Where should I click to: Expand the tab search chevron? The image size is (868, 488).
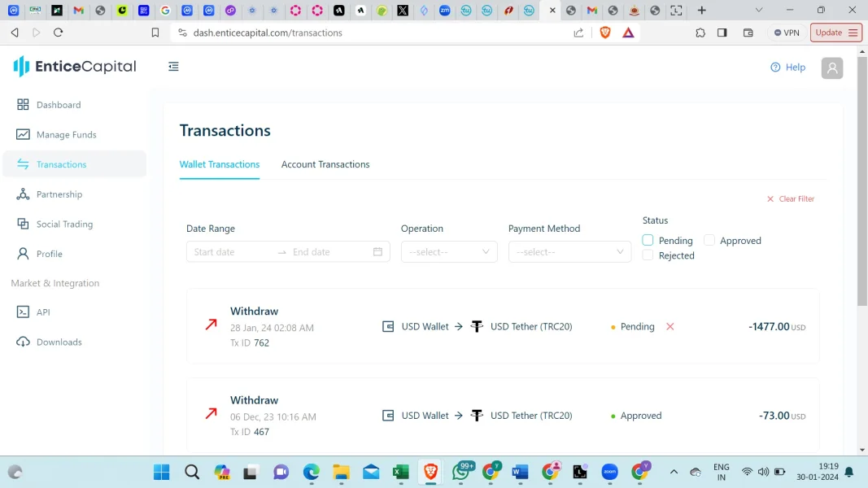point(759,10)
